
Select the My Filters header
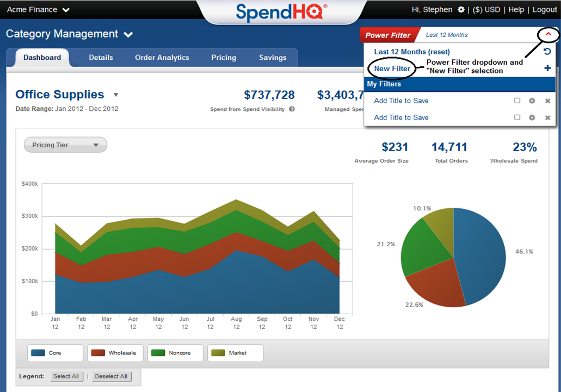(x=459, y=84)
